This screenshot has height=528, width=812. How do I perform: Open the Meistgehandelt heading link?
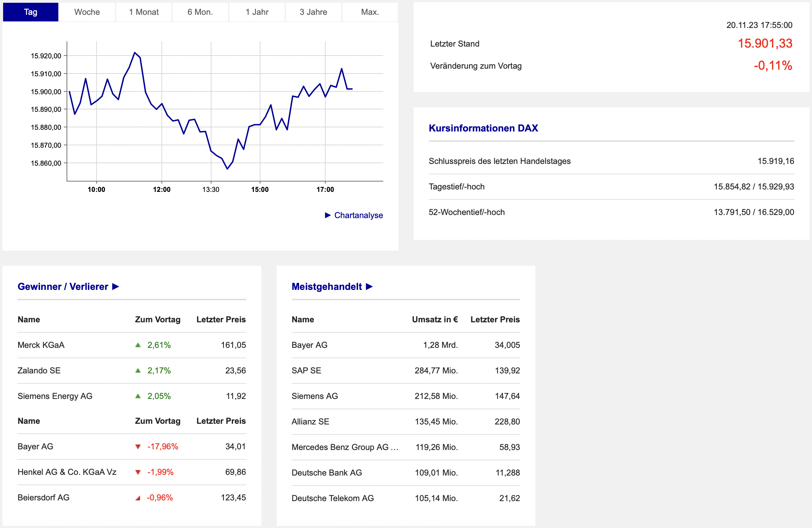(327, 286)
